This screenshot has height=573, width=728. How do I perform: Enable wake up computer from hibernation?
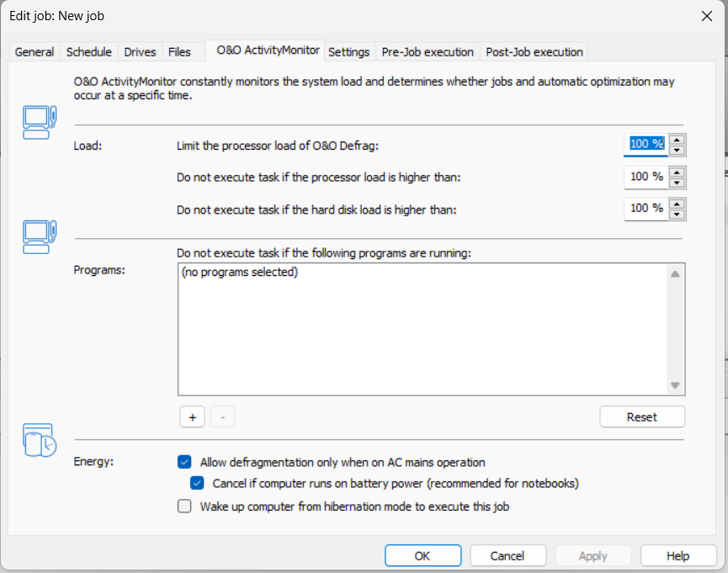[185, 507]
